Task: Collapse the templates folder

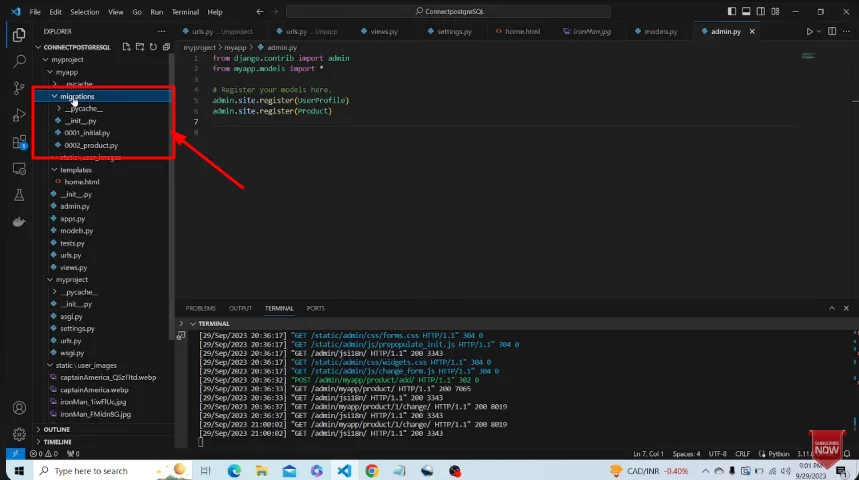Action: tap(55, 170)
